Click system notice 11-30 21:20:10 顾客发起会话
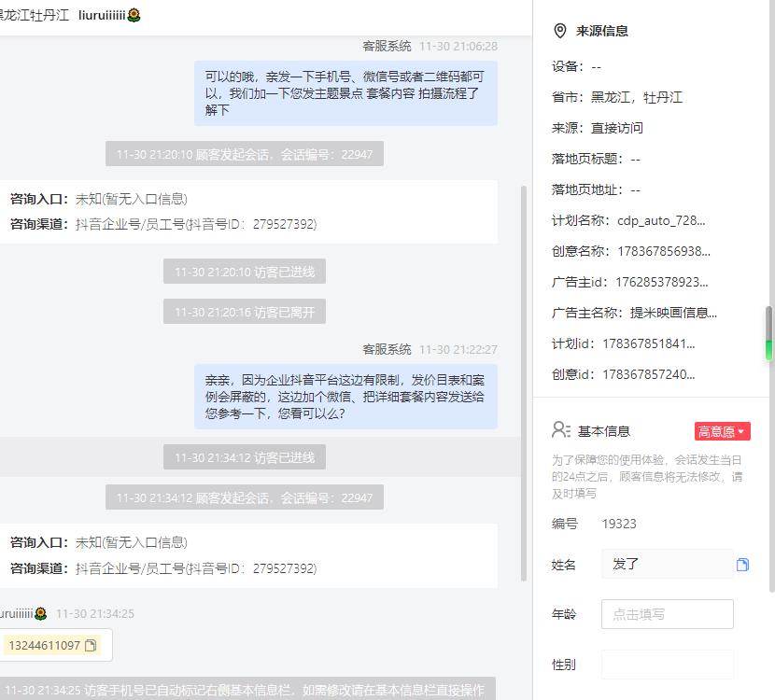775x700 pixels. point(244,154)
